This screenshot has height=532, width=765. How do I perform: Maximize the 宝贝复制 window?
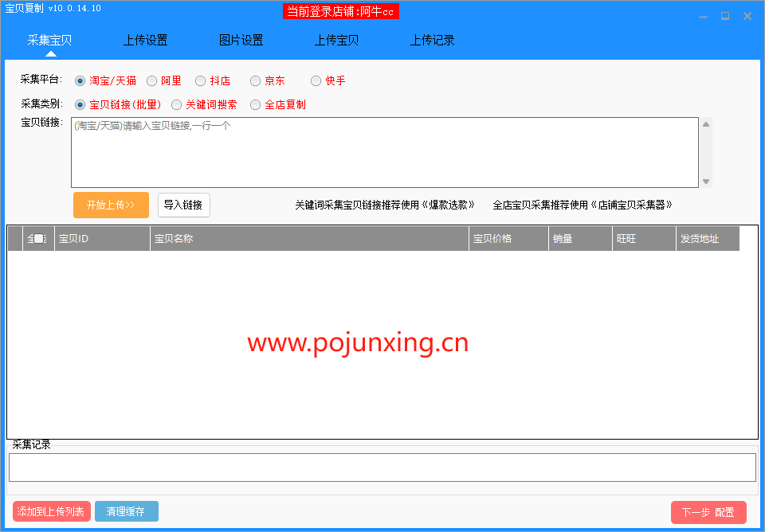[x=725, y=16]
